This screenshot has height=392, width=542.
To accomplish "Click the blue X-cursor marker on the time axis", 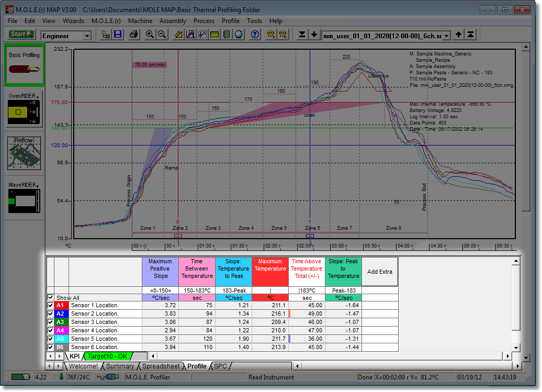I will (x=310, y=236).
